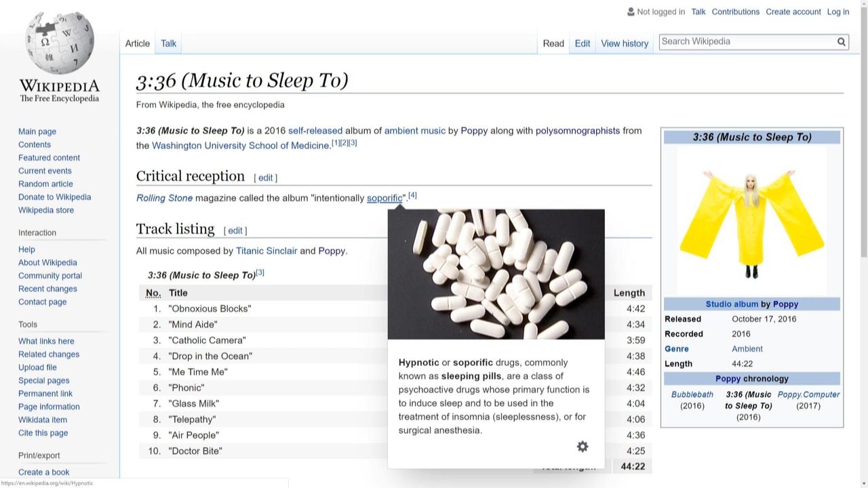
Task: Edit the Critical reception section
Action: click(265, 178)
